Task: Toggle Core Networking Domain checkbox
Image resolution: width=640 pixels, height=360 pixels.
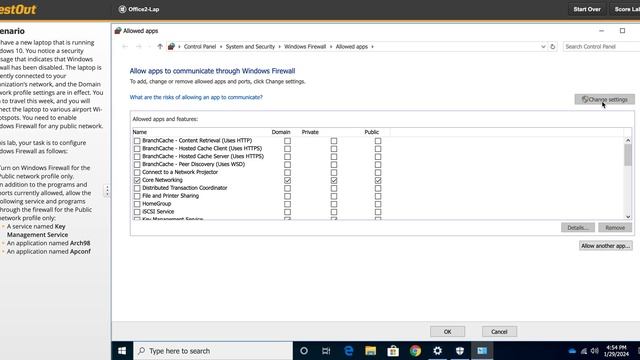Action: pos(287,180)
